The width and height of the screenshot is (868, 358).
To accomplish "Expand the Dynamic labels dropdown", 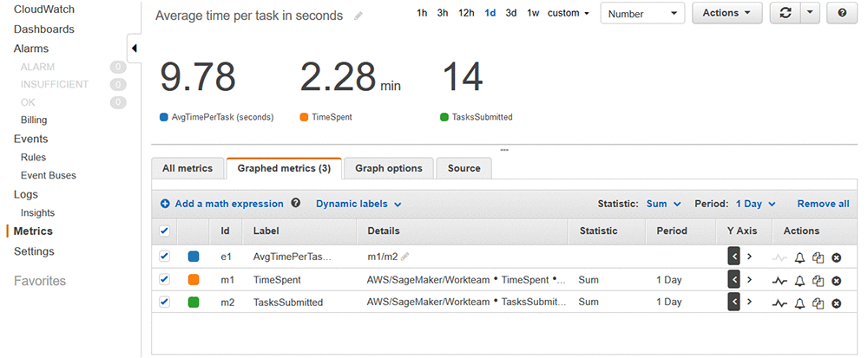I will click(358, 204).
